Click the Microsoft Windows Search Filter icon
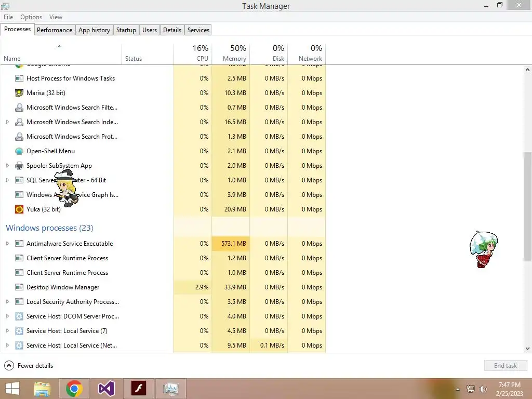Image resolution: width=532 pixels, height=399 pixels. [19, 108]
